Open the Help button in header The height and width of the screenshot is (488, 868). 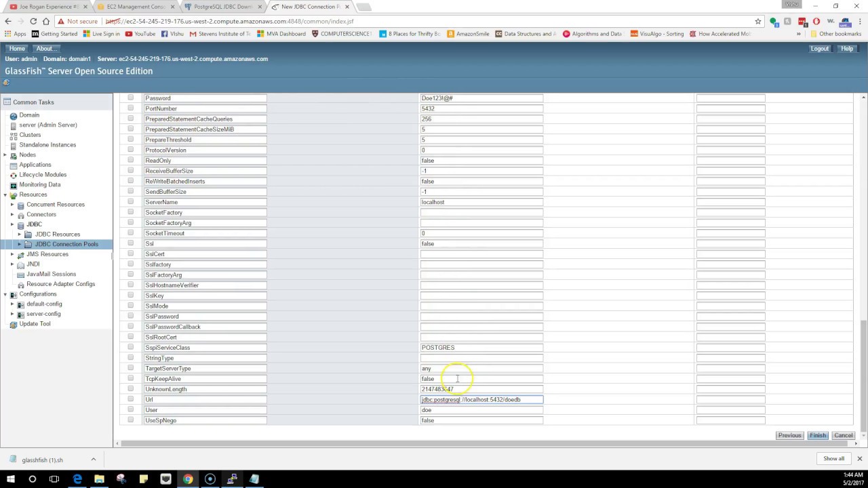(847, 49)
